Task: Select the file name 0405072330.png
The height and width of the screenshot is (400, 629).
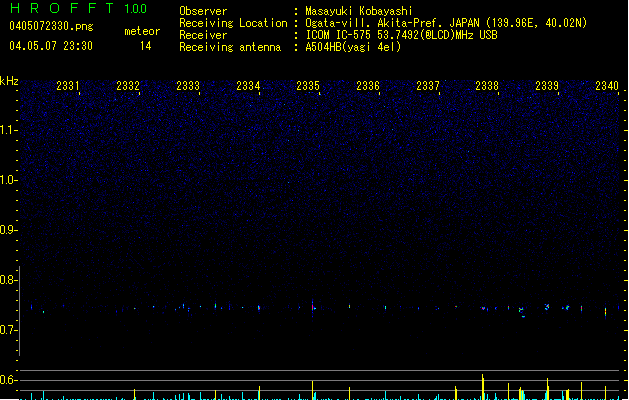Action: tap(51, 26)
